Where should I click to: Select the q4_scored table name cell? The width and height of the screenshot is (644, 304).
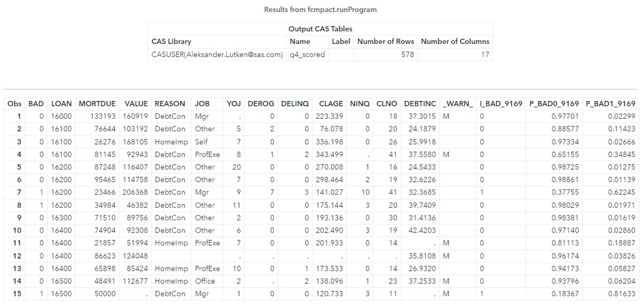pyautogui.click(x=301, y=55)
